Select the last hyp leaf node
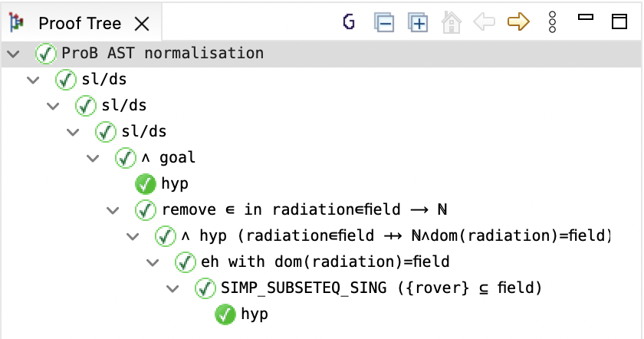Image resolution: width=644 pixels, height=339 pixels. (x=254, y=314)
